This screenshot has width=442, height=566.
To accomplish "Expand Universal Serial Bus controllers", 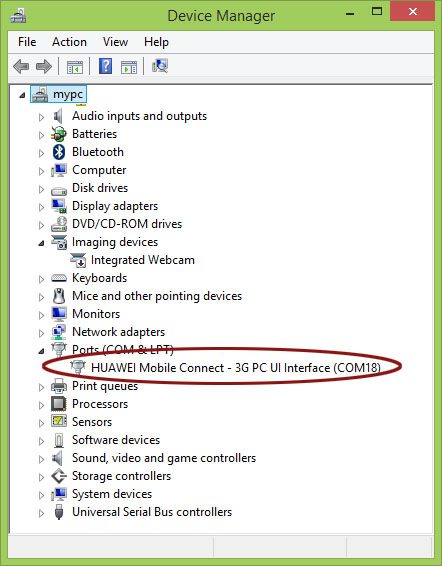I will (x=42, y=513).
